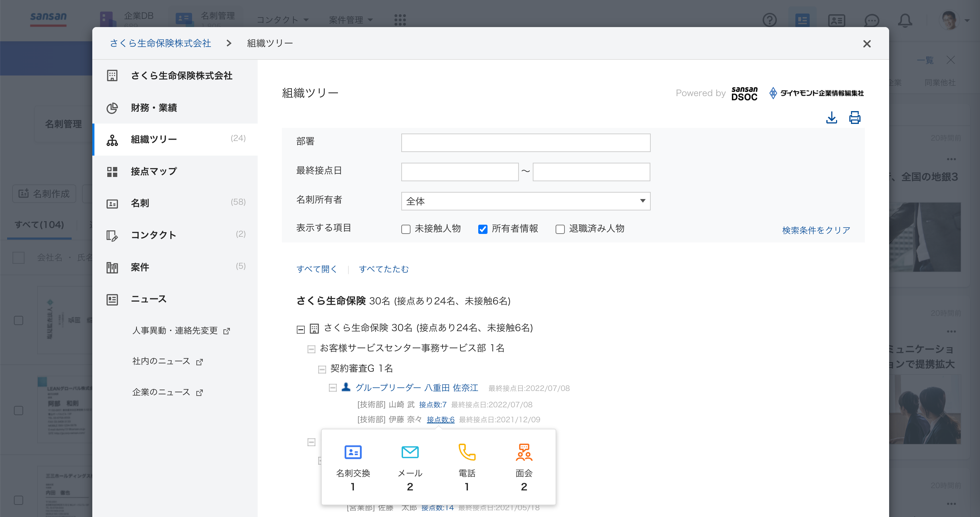Open the 名刺所有者 dropdown showing 全体
This screenshot has height=517, width=980.
coord(526,201)
